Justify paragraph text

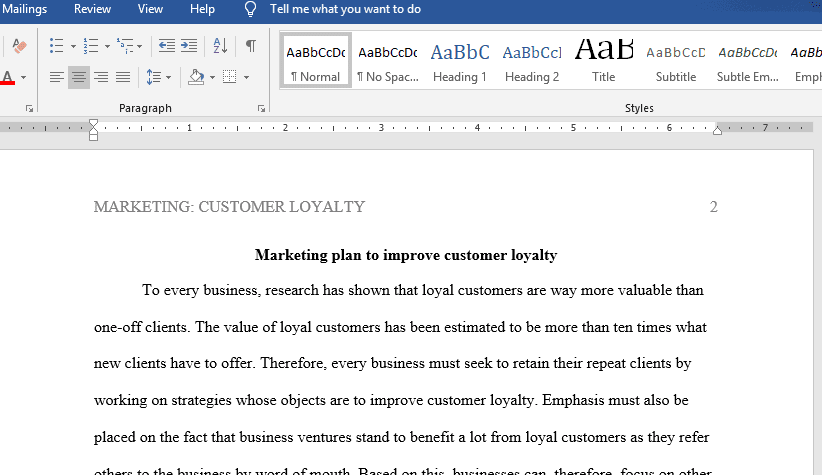pos(123,78)
